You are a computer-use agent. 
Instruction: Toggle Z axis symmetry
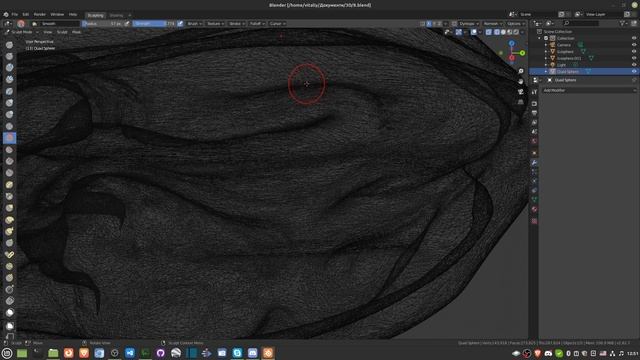[x=440, y=24]
